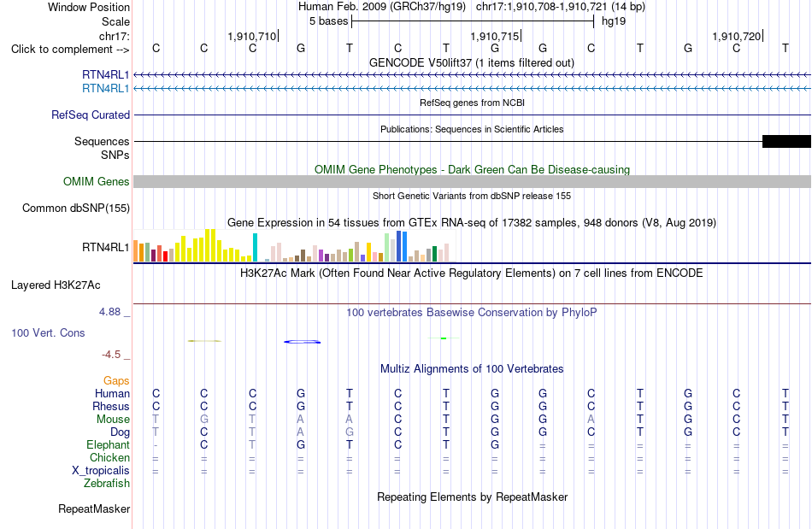Click the gray OMIM Genes bar
Image resolution: width=812 pixels, height=529 pixels.
(x=472, y=182)
